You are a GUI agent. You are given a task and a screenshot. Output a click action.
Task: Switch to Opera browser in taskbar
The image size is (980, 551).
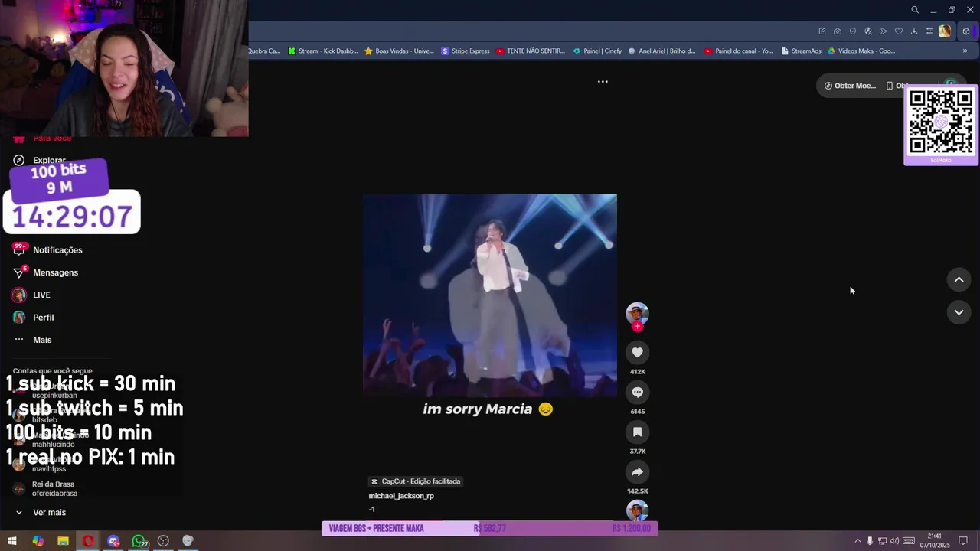[x=88, y=541]
